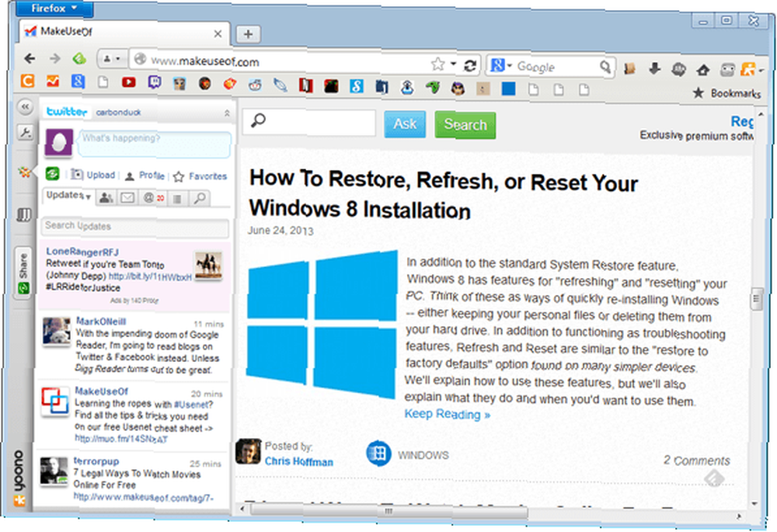This screenshot has height=532, width=777.
Task: Open the 2 Comments link
Action: click(697, 461)
